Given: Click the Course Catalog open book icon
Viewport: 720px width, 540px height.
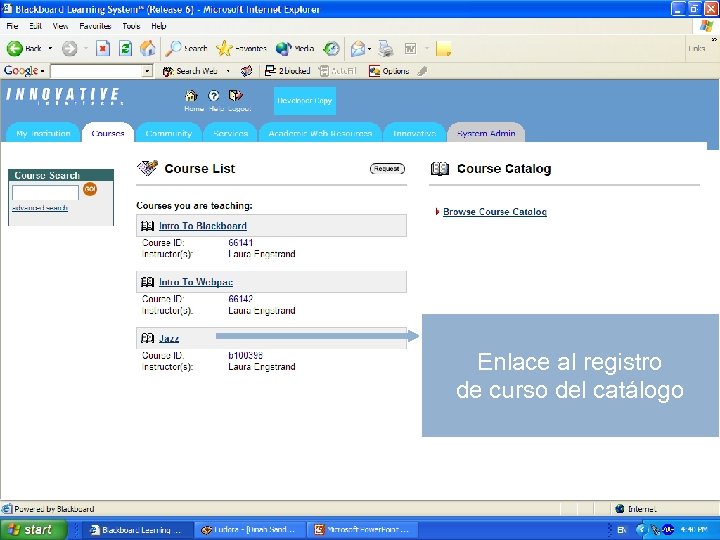Looking at the screenshot, I should click(x=439, y=169).
